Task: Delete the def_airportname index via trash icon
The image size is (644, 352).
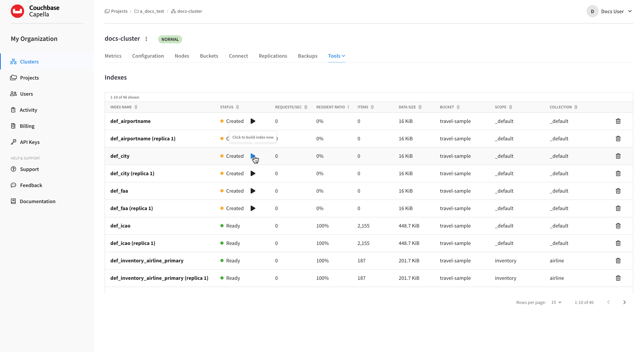Action: pyautogui.click(x=618, y=121)
